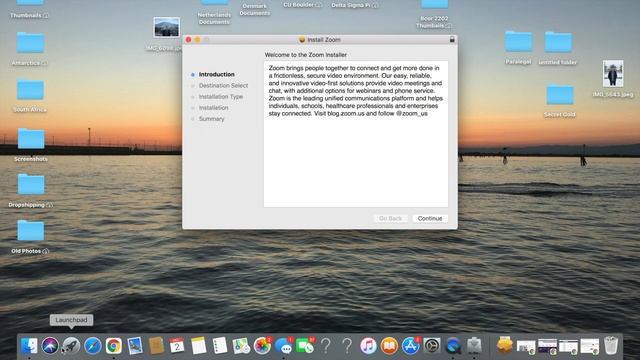Open System Preferences from the Dock
The width and height of the screenshot is (640, 360).
click(432, 346)
